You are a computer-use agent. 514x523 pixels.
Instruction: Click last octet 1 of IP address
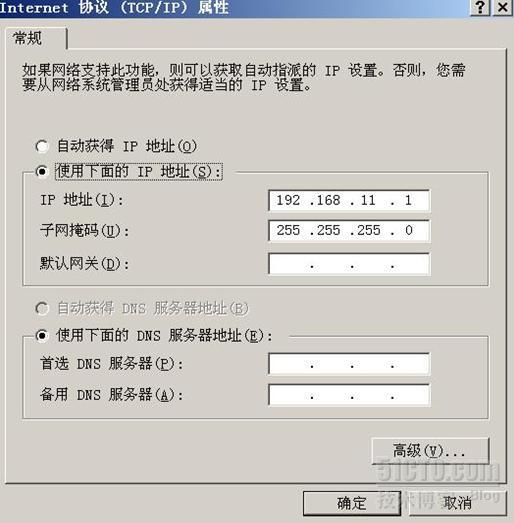pos(408,200)
